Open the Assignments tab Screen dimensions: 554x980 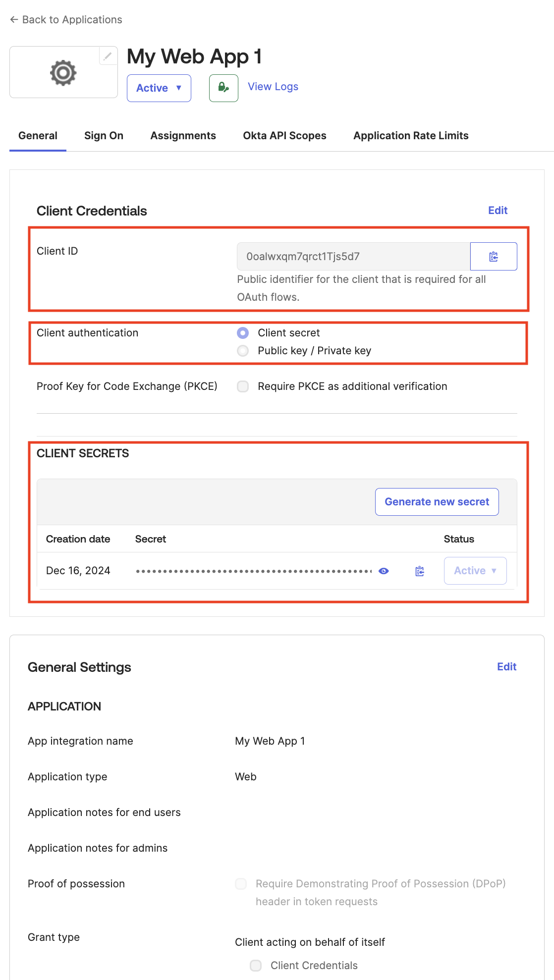pyautogui.click(x=183, y=136)
